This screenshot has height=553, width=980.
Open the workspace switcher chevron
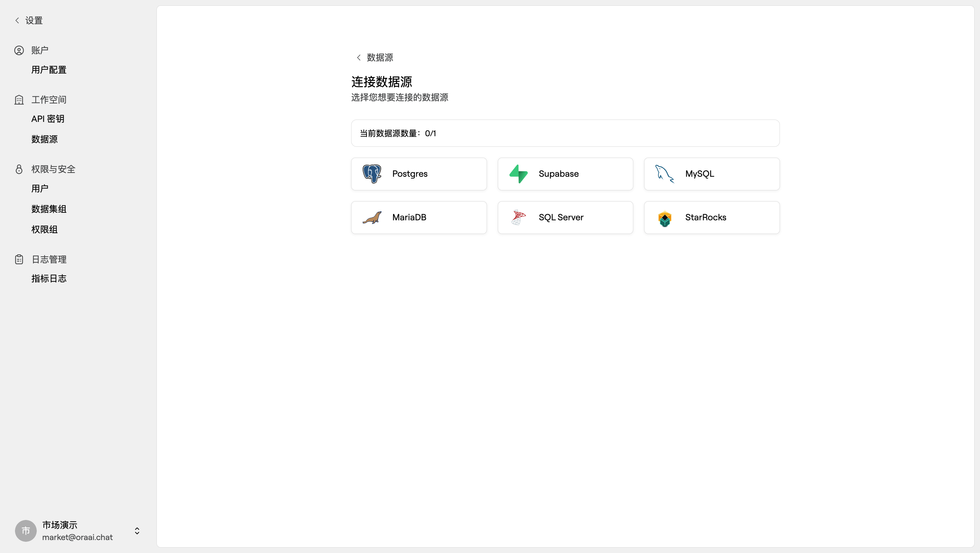137,531
